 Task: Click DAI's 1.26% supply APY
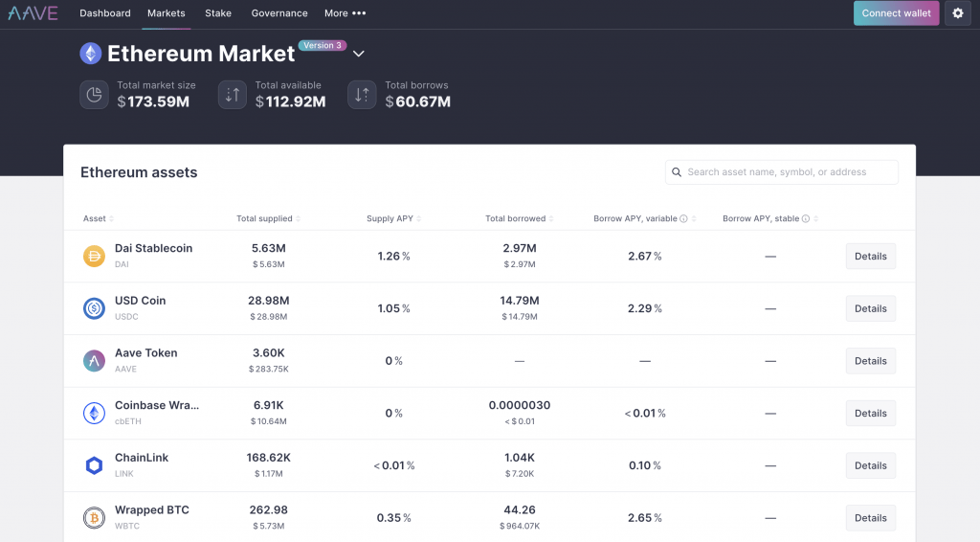[x=393, y=257]
